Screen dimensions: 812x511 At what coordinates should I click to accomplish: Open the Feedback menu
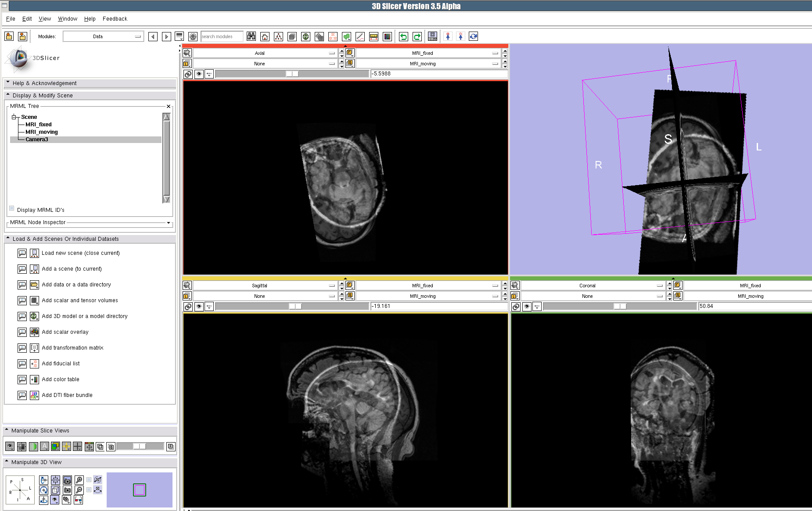[x=115, y=19]
